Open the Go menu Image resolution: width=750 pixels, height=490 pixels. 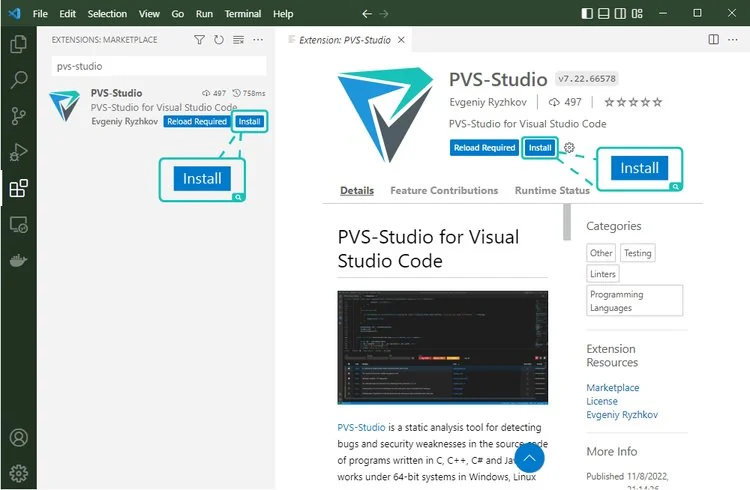pos(177,14)
